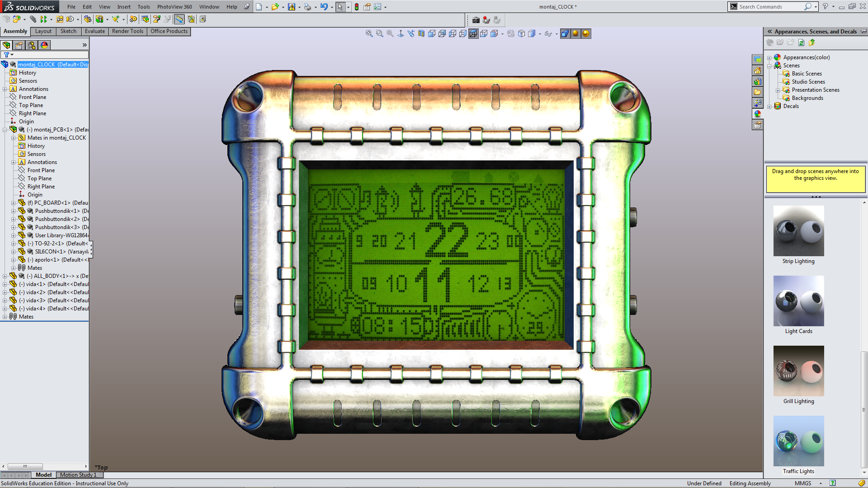Viewport: 868px width, 488px height.
Task: Click the Zoom to Fit magnifier icon
Action: pyautogui.click(x=369, y=33)
